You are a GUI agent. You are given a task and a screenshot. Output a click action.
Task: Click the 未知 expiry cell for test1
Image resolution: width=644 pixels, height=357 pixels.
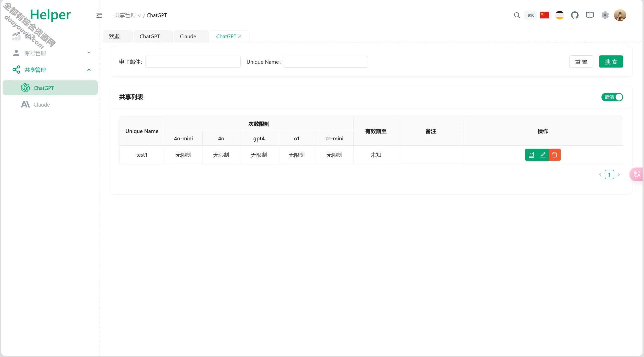[x=376, y=155]
